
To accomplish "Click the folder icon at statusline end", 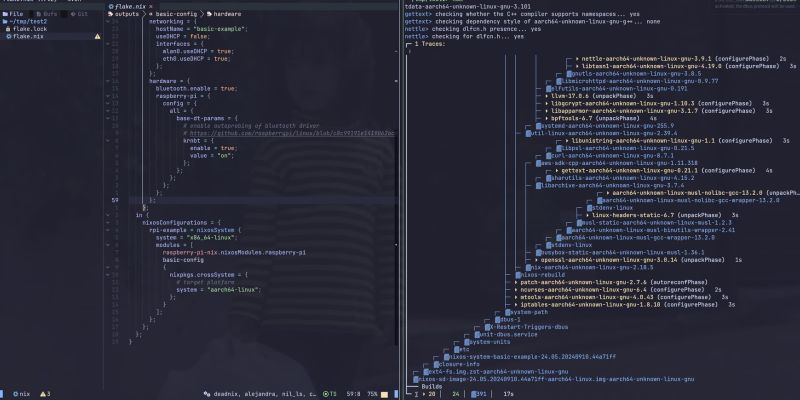I will [x=384, y=394].
